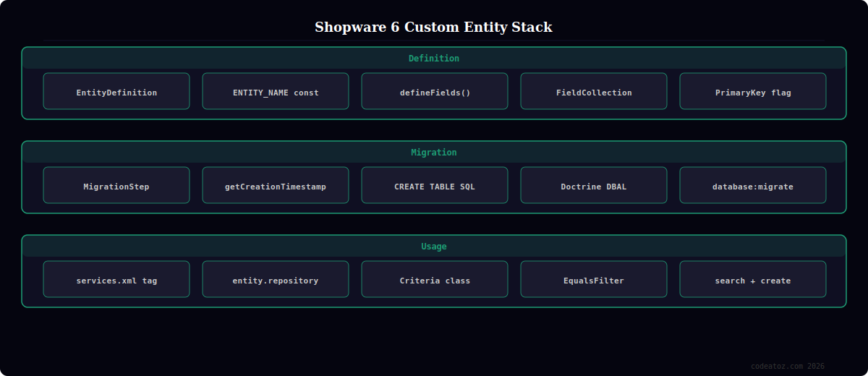Select the MigrationStep box
Image resolution: width=868 pixels, height=376 pixels.
point(116,185)
